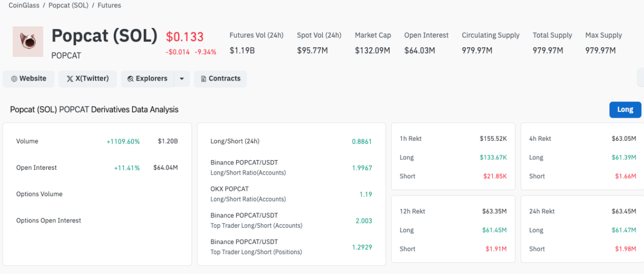
Task: Open the Explorers button
Action: pos(148,78)
